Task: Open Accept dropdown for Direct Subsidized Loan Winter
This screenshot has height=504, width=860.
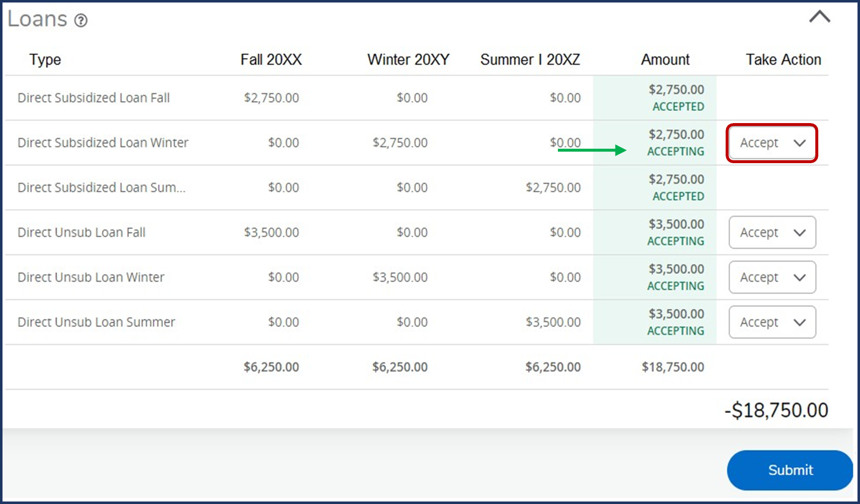Action: coord(772,143)
